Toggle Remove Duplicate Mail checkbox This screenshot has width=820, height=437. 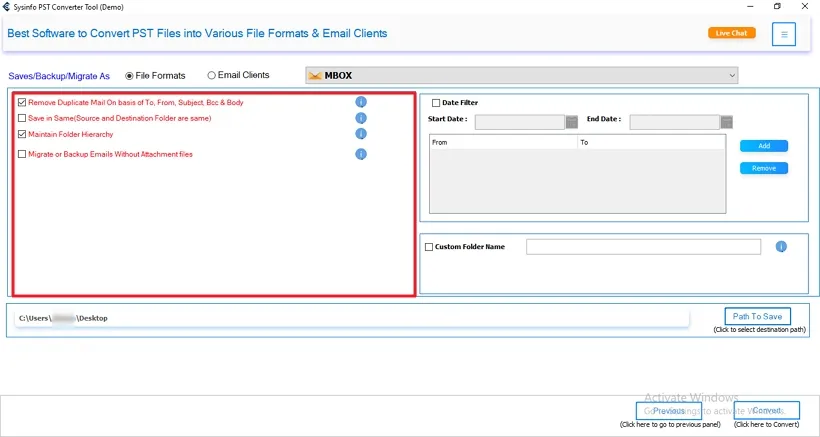pyautogui.click(x=22, y=102)
